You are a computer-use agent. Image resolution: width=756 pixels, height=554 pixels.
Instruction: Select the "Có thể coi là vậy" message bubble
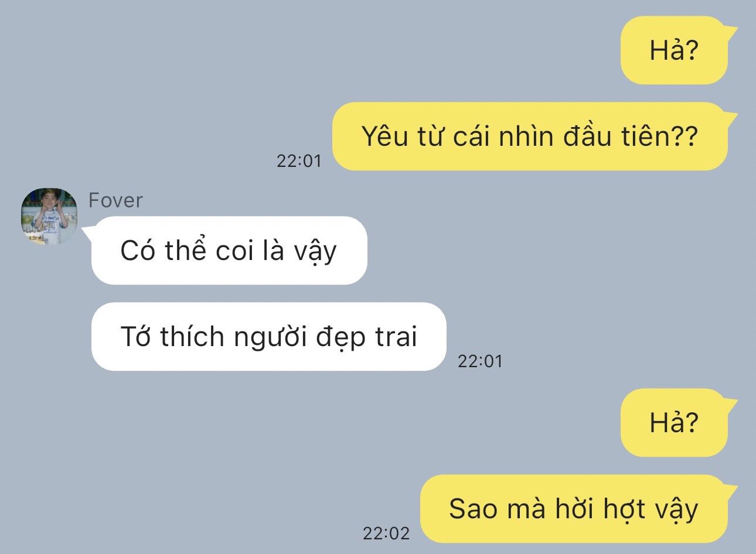229,251
